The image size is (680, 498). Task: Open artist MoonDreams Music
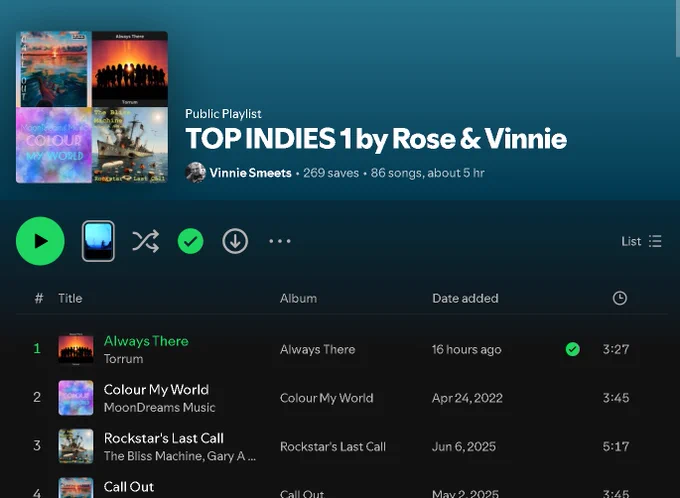160,408
